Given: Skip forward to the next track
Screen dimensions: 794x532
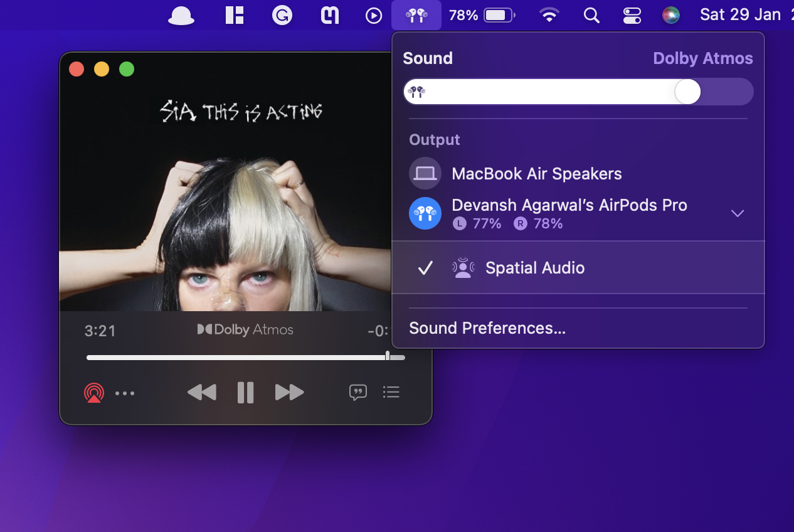Looking at the screenshot, I should click(x=289, y=393).
